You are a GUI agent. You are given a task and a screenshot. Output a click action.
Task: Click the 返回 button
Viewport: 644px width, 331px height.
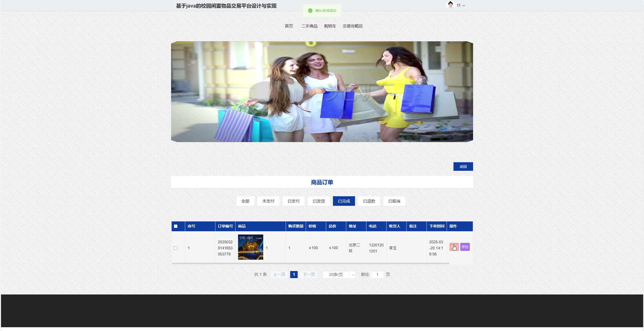pyautogui.click(x=463, y=167)
